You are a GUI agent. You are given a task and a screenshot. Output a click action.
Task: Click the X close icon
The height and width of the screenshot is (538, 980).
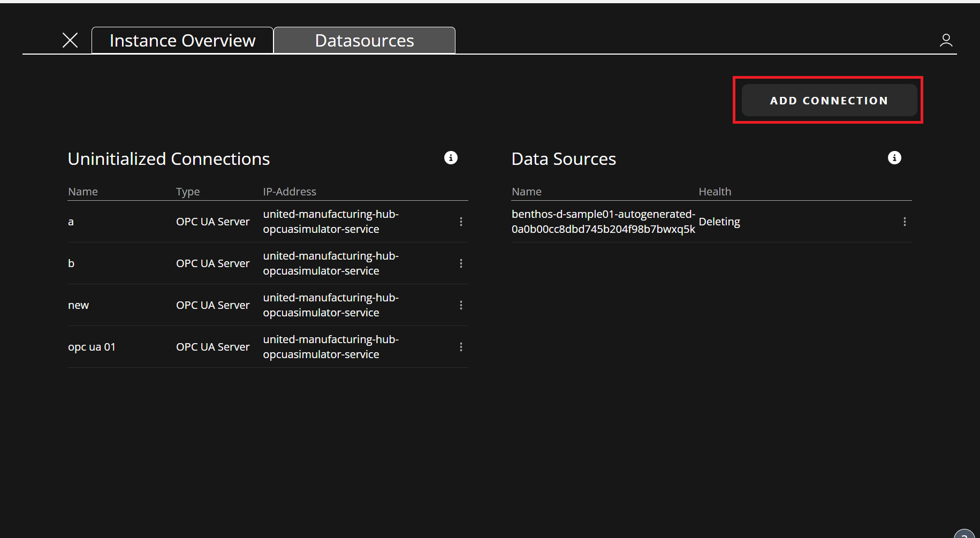[x=70, y=40]
